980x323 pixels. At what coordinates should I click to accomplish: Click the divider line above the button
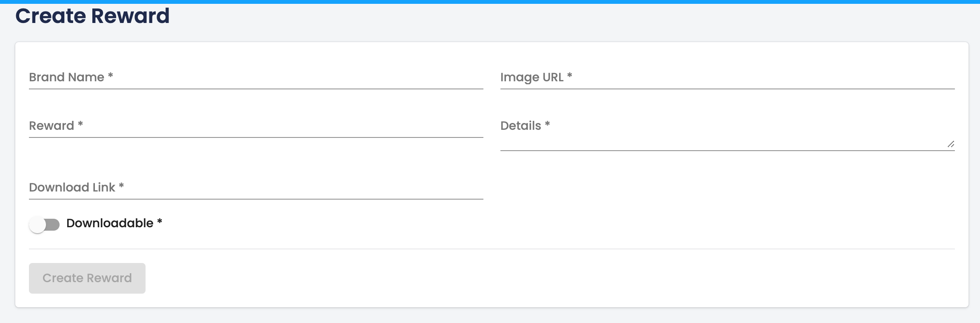point(491,249)
